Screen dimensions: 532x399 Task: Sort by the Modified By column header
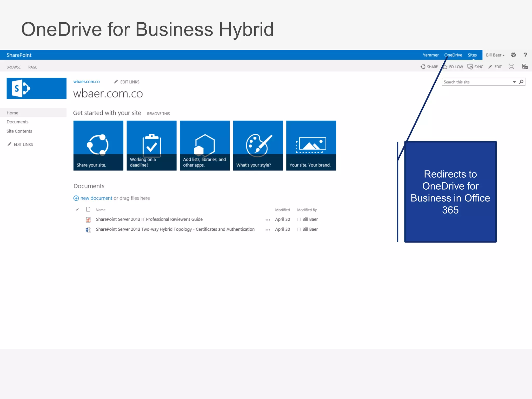tap(307, 210)
